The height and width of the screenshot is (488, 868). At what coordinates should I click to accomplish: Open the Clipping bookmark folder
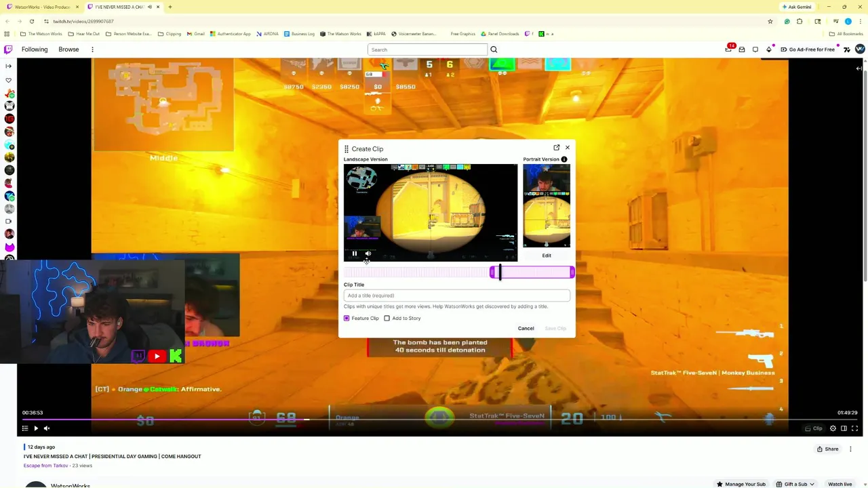170,34
